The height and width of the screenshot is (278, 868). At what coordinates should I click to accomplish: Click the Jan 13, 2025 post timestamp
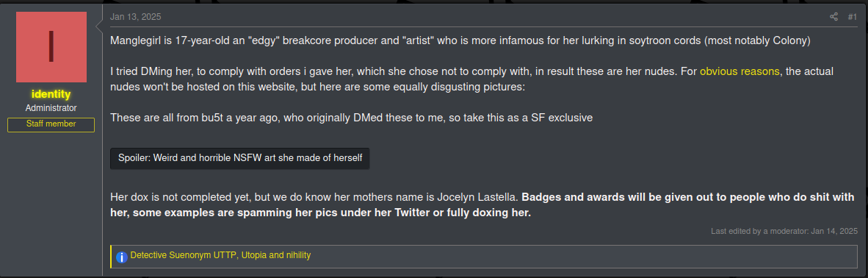[136, 17]
